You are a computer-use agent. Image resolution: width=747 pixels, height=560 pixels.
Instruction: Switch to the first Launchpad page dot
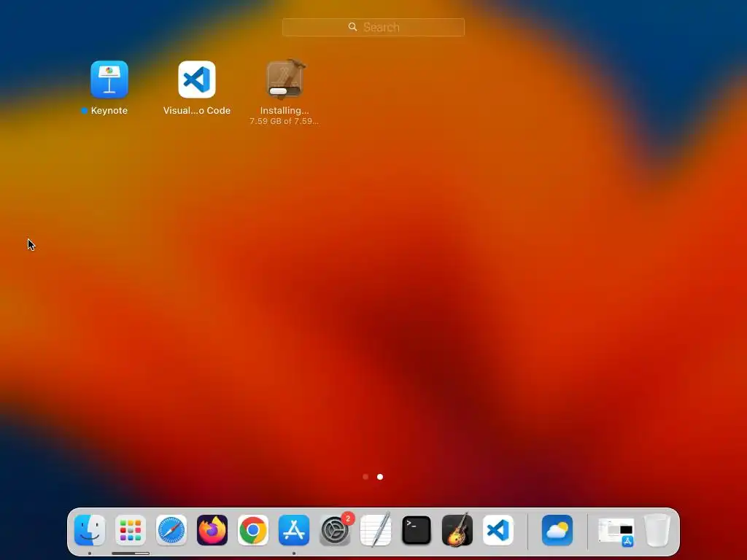pos(365,477)
